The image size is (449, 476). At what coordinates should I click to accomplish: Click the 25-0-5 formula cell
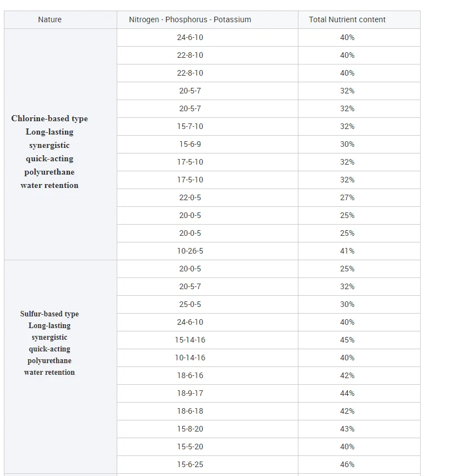click(190, 304)
